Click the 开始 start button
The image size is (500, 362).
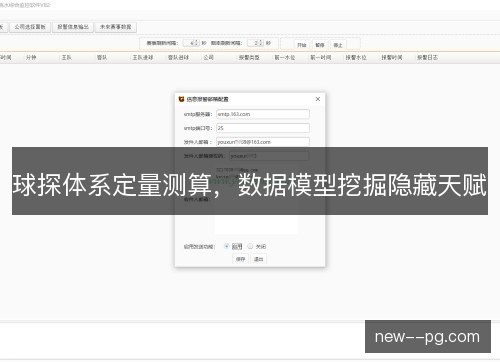pyautogui.click(x=302, y=45)
